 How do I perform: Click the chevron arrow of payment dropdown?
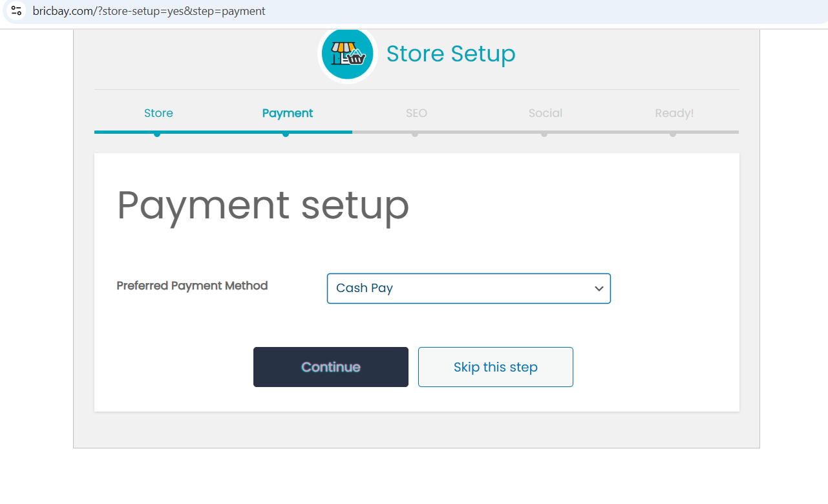599,289
